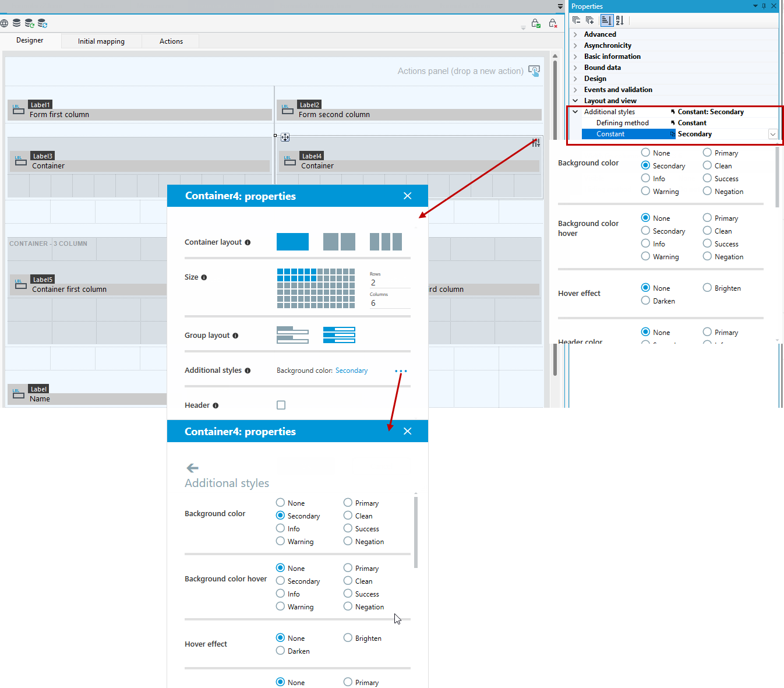784x688 pixels.
Task: Select the two-column container layout icon
Action: click(339, 242)
